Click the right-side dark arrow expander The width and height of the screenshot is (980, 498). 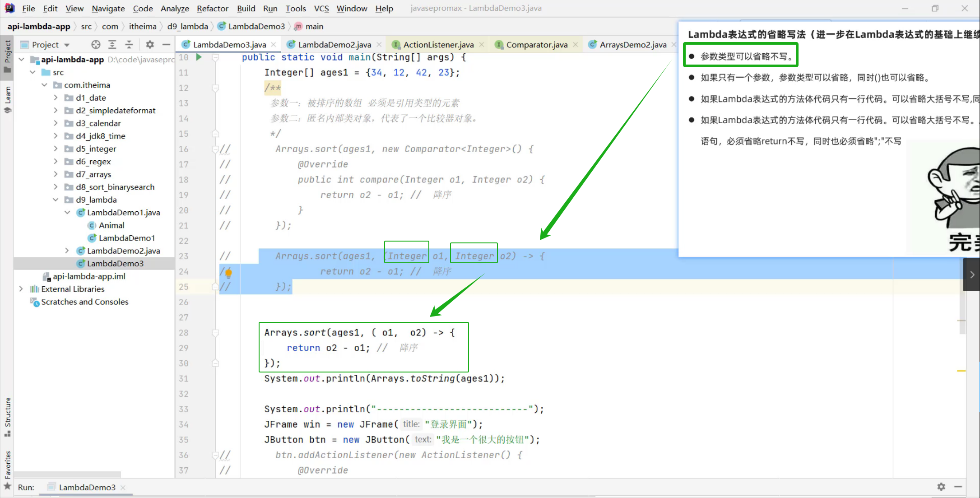[x=972, y=275]
